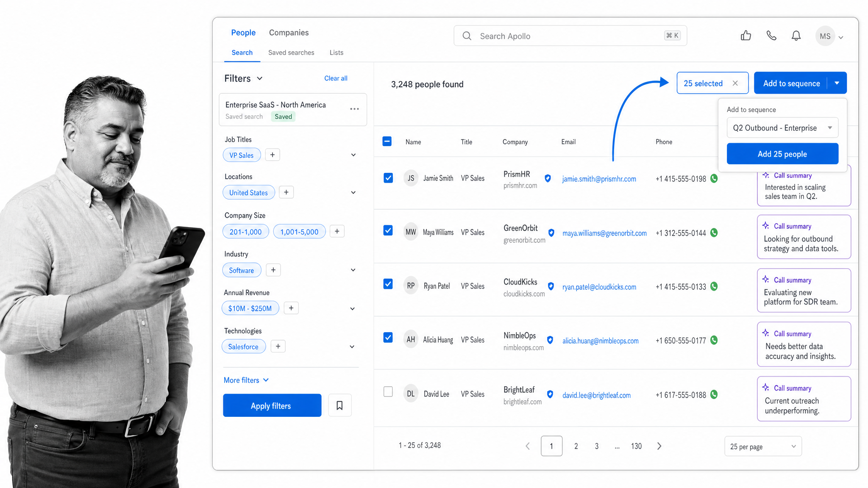Click the MS user avatar

click(x=825, y=36)
